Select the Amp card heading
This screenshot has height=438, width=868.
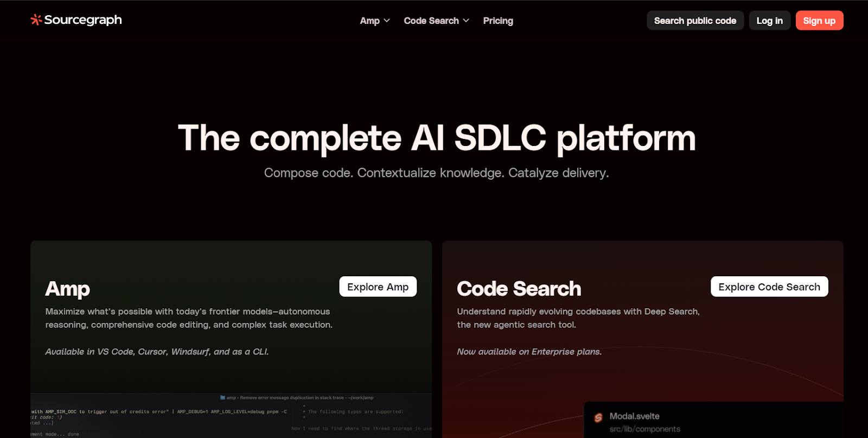pos(68,289)
